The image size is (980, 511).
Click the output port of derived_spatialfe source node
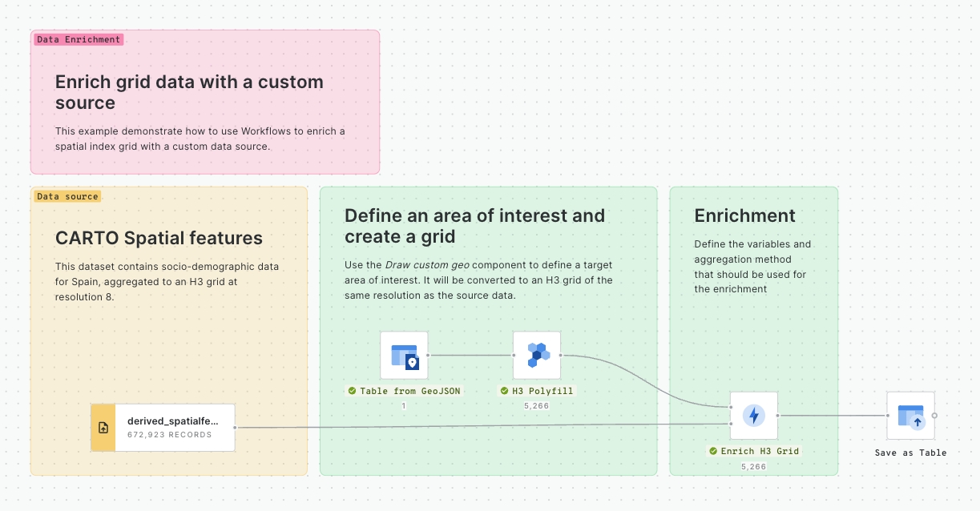coord(235,428)
